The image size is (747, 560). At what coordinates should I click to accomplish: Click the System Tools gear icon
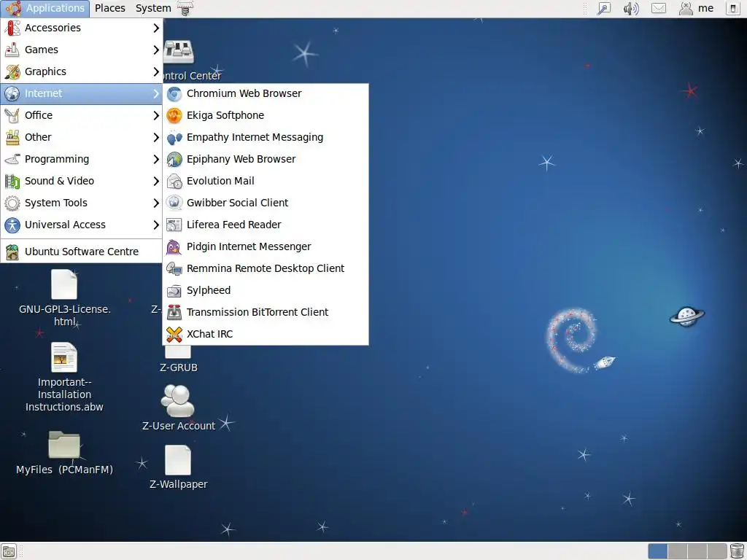[12, 203]
